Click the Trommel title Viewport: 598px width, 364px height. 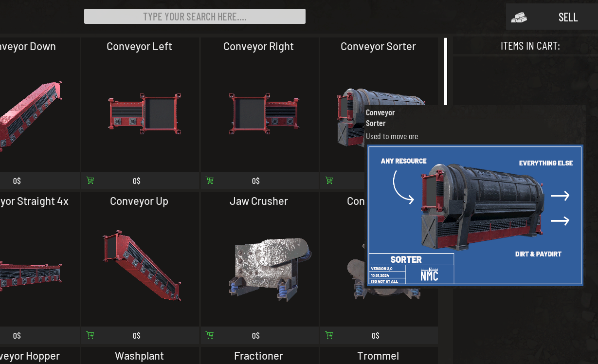click(378, 356)
